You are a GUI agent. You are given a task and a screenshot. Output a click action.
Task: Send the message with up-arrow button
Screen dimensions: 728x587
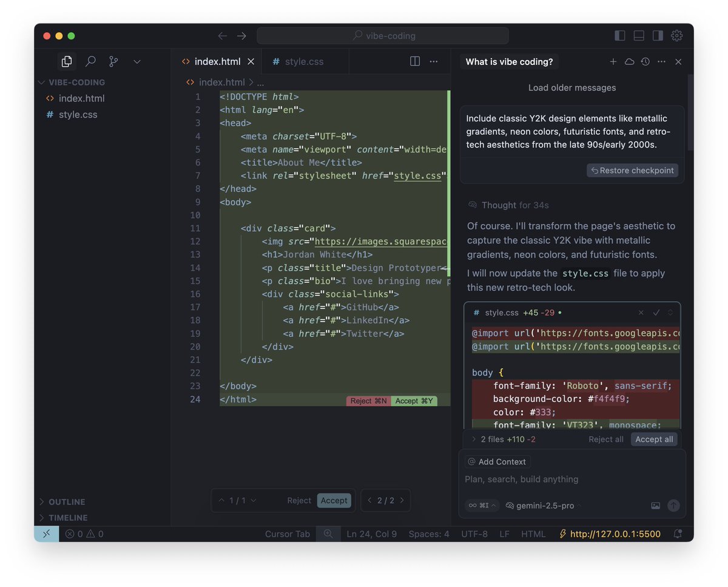[673, 506]
